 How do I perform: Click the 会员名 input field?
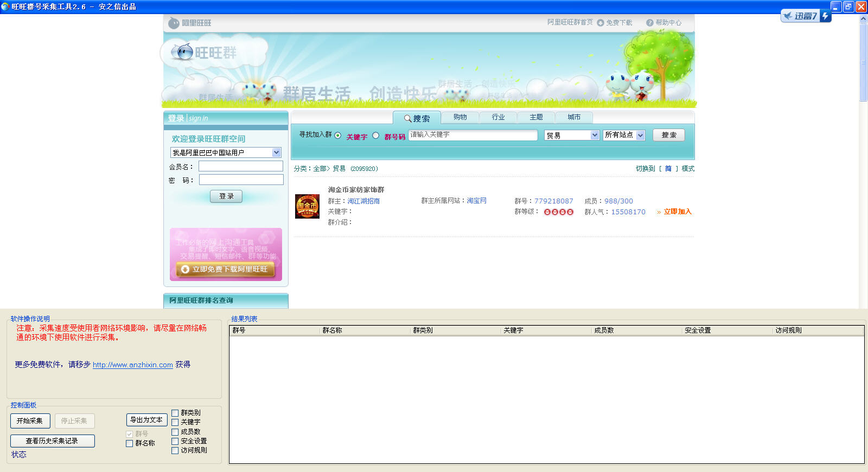point(241,166)
